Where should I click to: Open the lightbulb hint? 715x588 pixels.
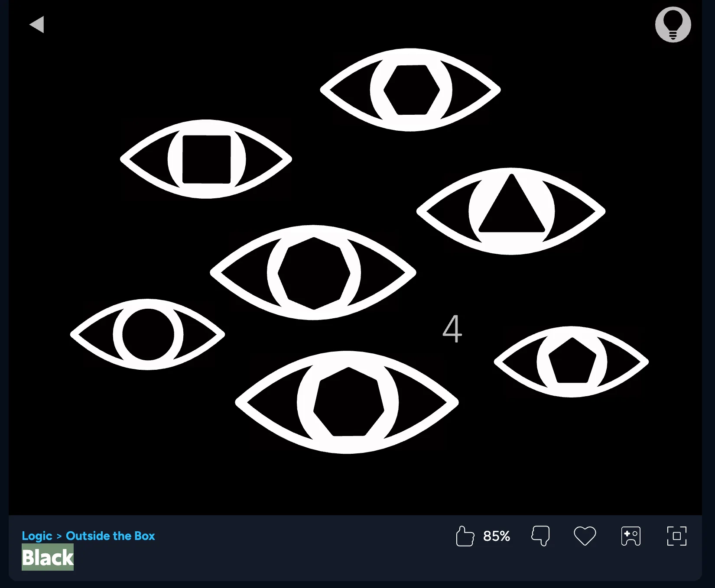tap(673, 25)
